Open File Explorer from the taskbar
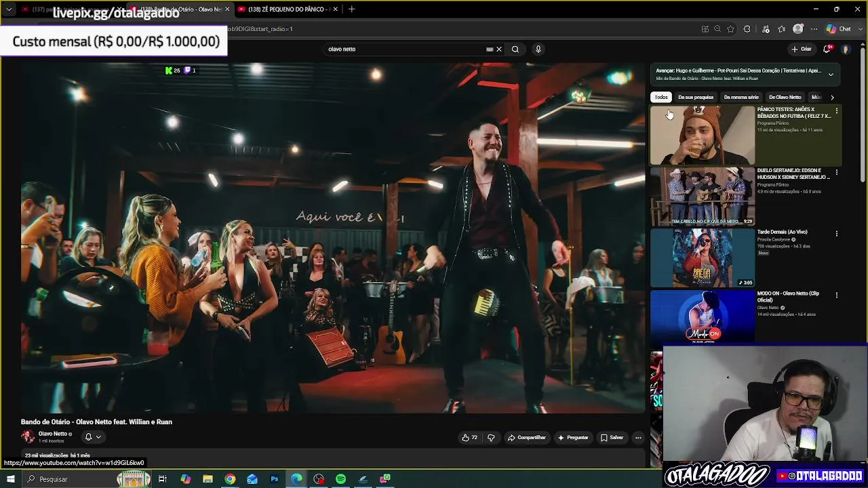Image resolution: width=868 pixels, height=488 pixels. (208, 479)
